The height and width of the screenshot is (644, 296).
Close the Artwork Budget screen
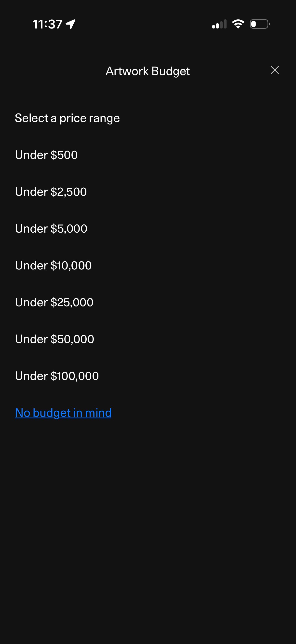tap(274, 70)
